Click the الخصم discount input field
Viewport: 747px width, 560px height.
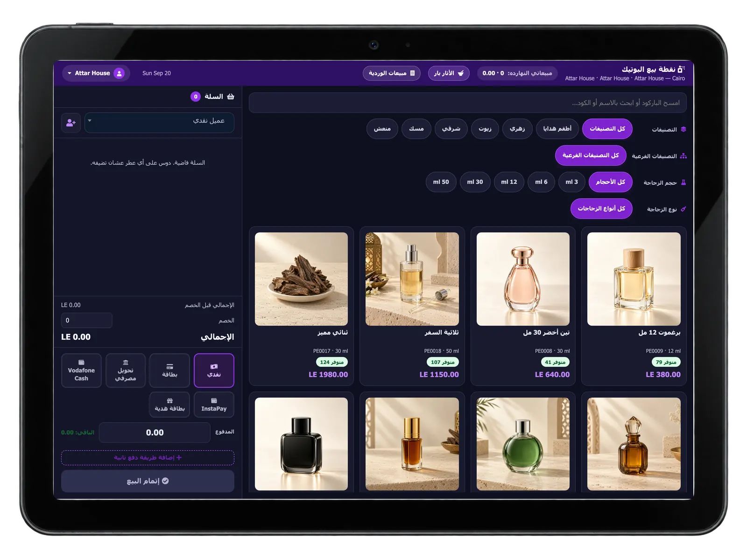86,321
